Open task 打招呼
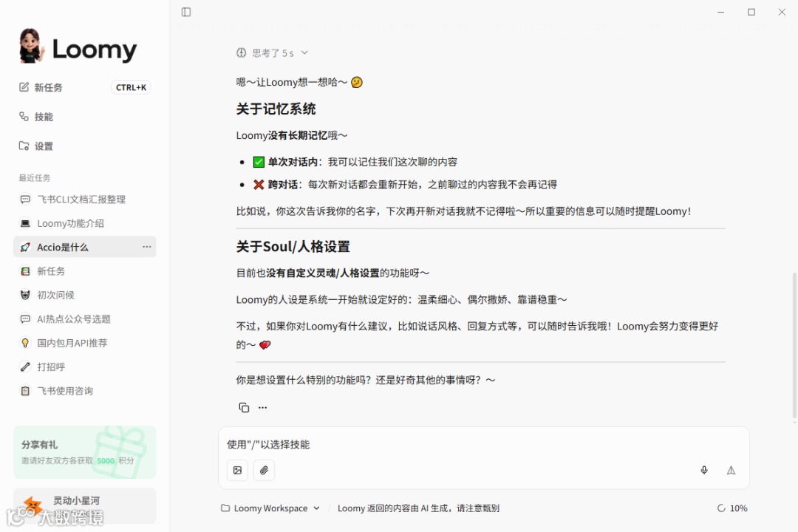Image resolution: width=798 pixels, height=532 pixels. [84, 366]
